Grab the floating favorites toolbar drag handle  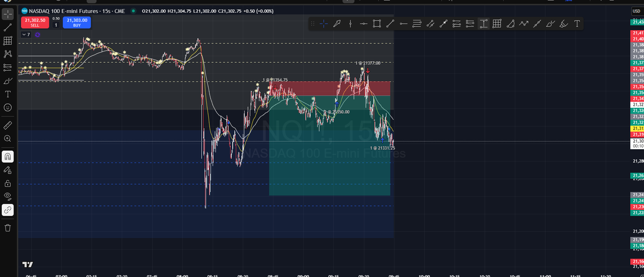coord(313,24)
